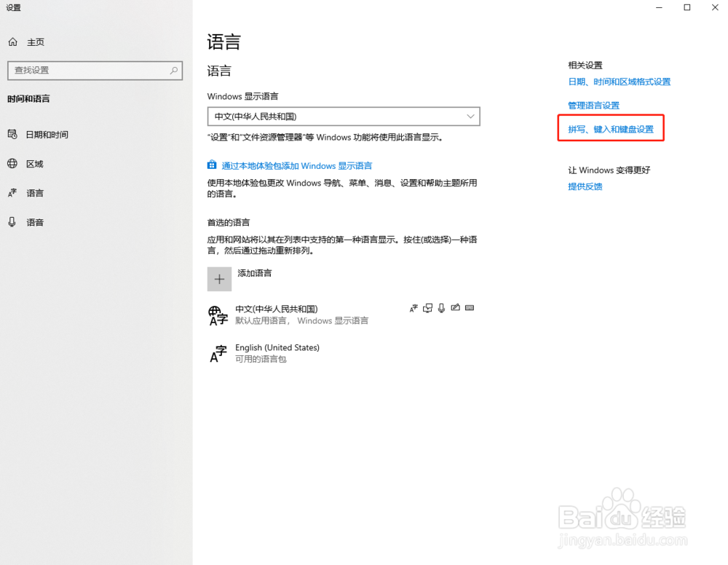Viewport: 728px width, 565px height.
Task: Open the 提供反馈 link
Action: (x=585, y=186)
